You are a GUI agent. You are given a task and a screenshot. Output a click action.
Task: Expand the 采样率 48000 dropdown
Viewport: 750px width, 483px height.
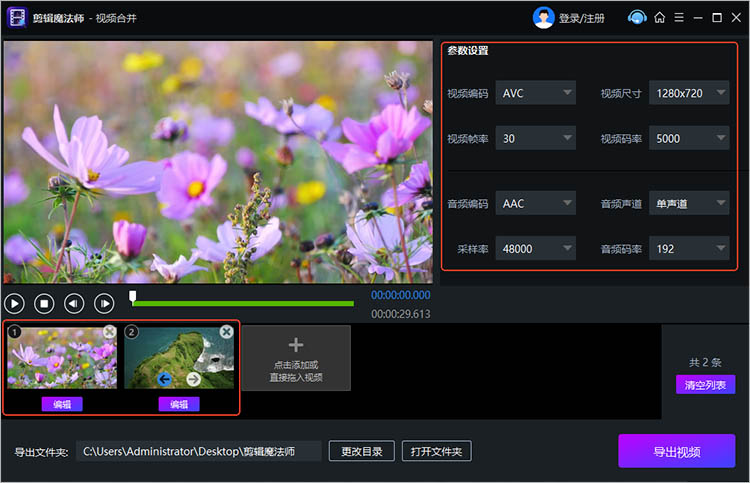[x=537, y=249]
